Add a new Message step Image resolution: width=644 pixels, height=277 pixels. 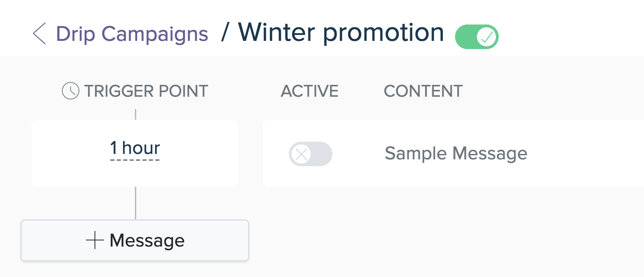135,241
